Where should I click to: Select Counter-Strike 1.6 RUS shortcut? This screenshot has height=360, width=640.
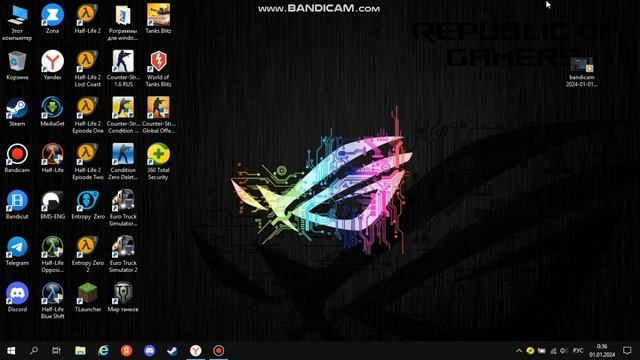coord(123,69)
